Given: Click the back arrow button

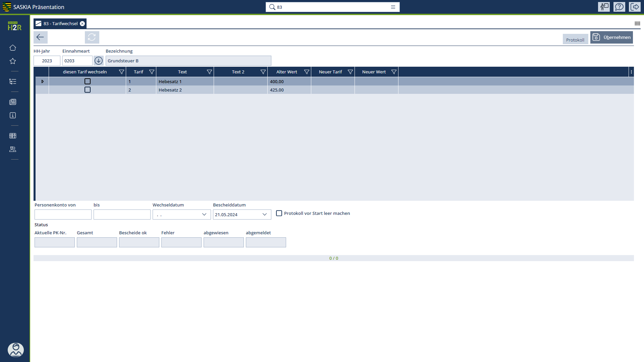Looking at the screenshot, I should (x=40, y=37).
